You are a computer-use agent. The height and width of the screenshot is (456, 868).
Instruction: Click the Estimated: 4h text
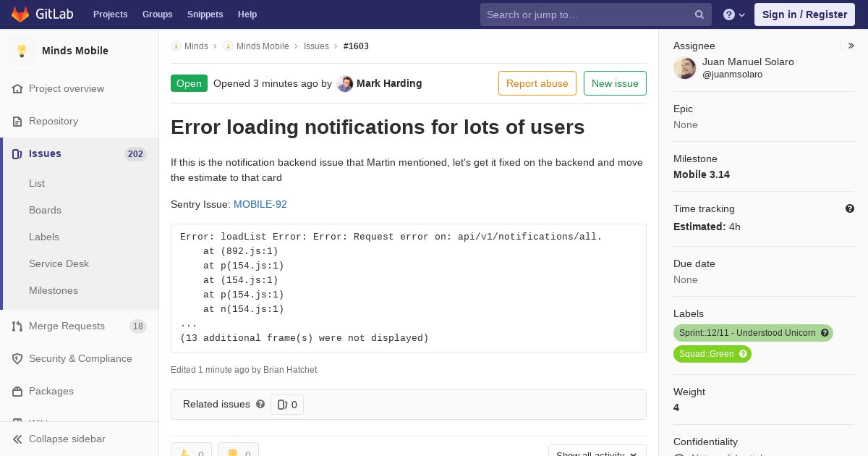[x=707, y=227]
